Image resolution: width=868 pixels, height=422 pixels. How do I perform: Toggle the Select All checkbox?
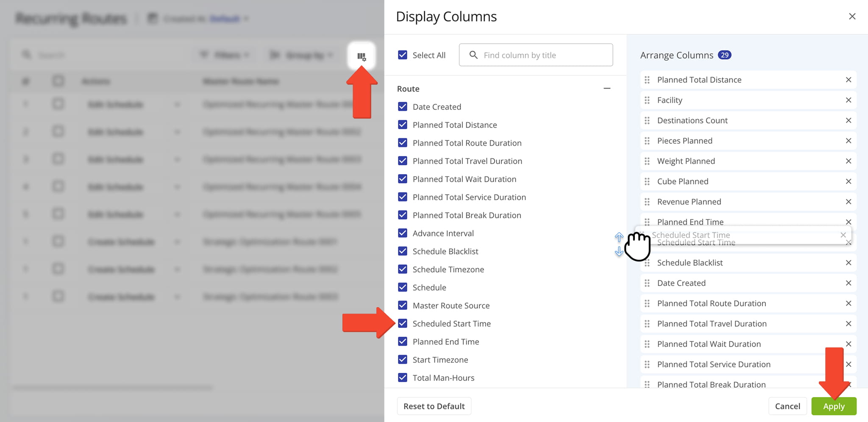tap(402, 55)
